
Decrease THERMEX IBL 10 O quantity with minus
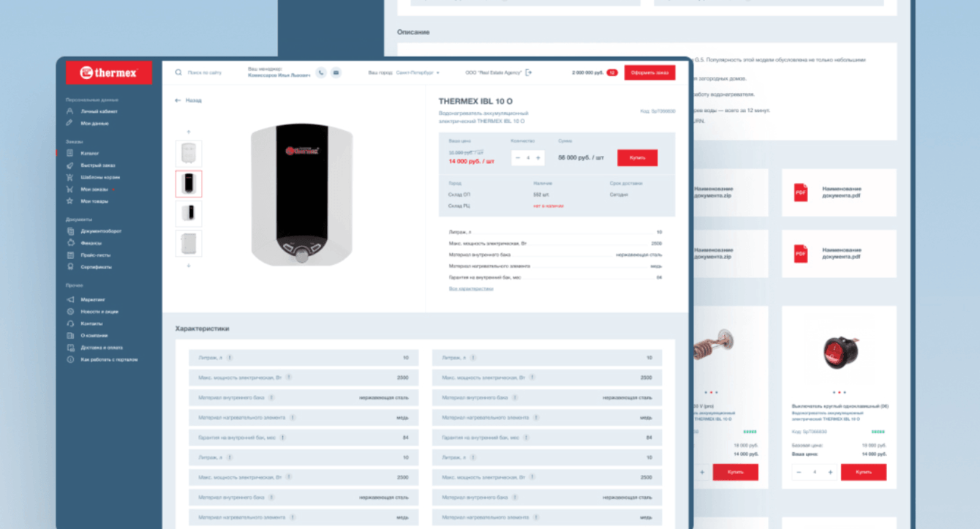click(x=518, y=157)
